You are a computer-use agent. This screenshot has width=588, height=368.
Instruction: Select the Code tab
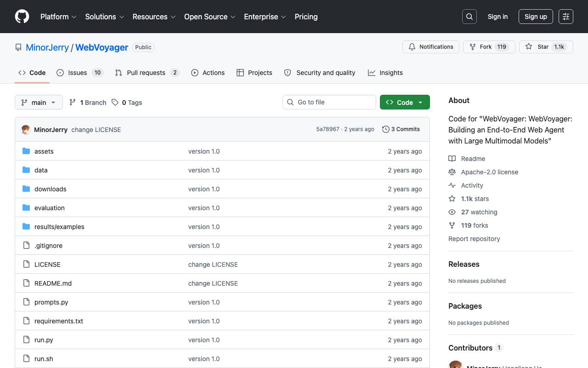(32, 73)
